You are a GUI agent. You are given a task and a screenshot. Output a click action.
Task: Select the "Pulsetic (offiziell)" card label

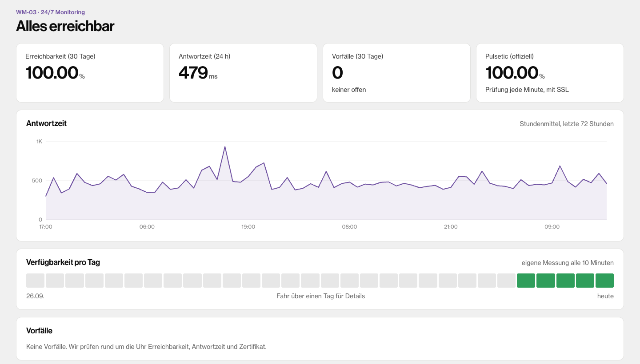[509, 56]
